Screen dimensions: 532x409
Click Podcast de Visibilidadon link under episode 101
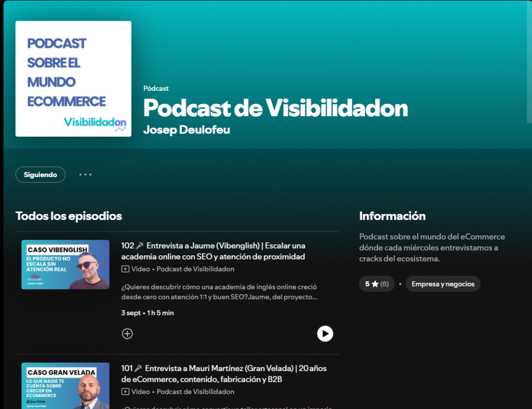coord(195,392)
